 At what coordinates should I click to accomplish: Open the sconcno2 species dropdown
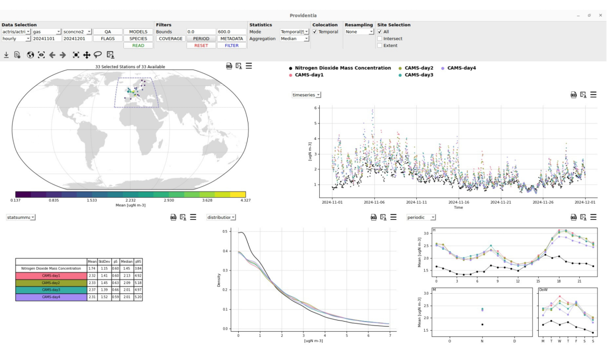pos(77,32)
